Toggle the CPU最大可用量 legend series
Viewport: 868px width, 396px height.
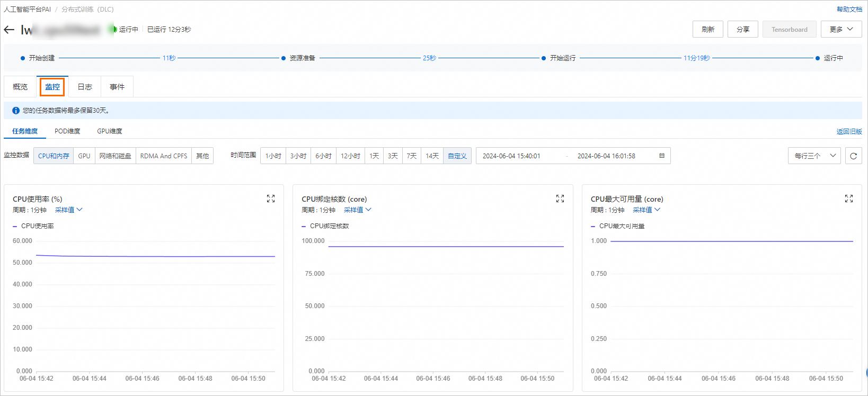[x=618, y=226]
